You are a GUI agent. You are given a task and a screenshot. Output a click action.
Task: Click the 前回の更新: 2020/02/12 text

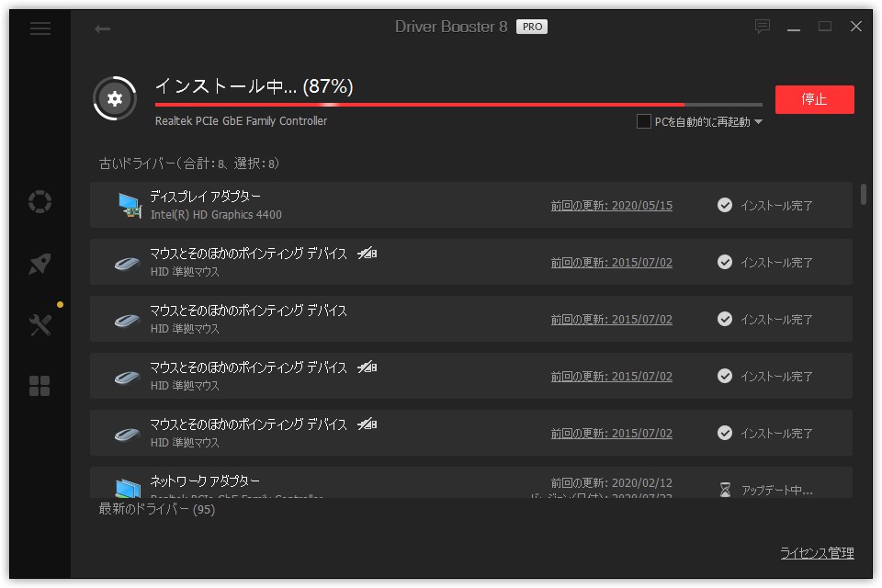tap(612, 482)
